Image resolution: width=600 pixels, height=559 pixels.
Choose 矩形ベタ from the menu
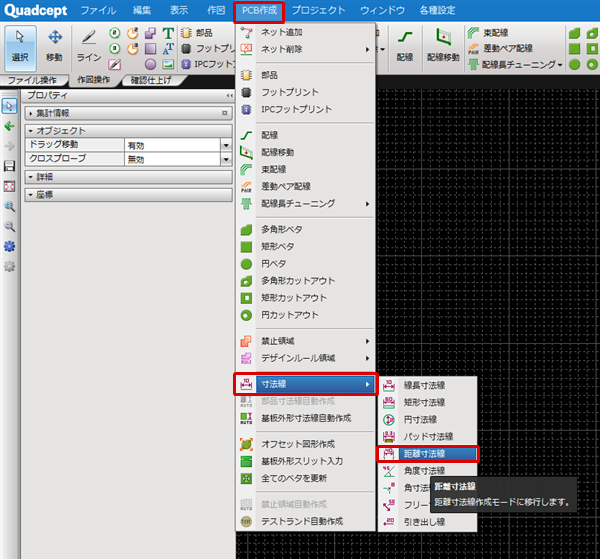pos(305,246)
